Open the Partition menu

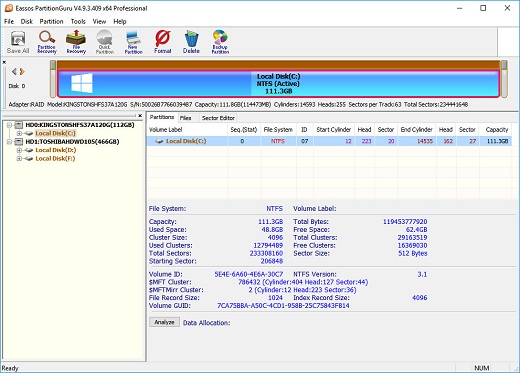click(51, 22)
